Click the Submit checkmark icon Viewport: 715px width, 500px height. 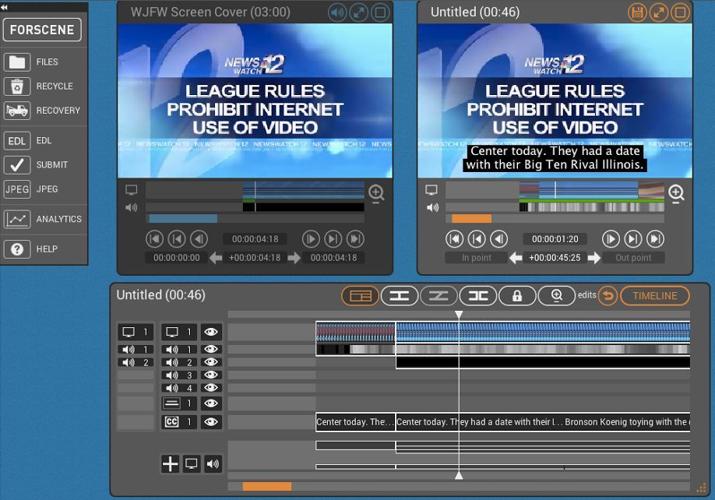pos(17,165)
